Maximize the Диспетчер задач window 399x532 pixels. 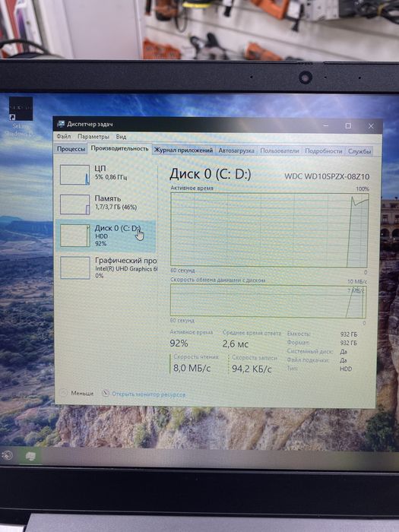[x=348, y=126]
